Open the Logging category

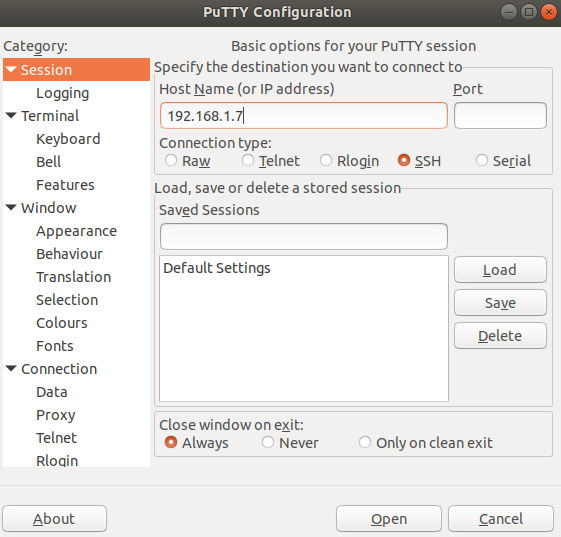63,93
